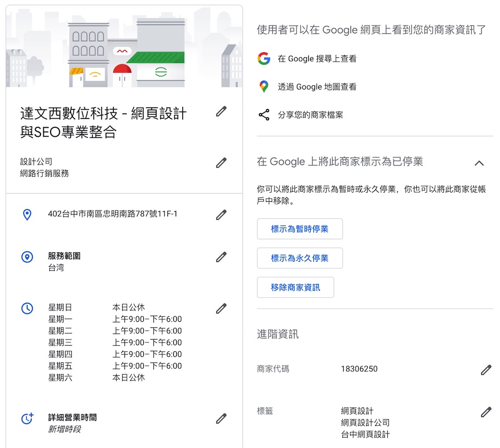
Task: Click the service area target icon
Action: (x=27, y=257)
